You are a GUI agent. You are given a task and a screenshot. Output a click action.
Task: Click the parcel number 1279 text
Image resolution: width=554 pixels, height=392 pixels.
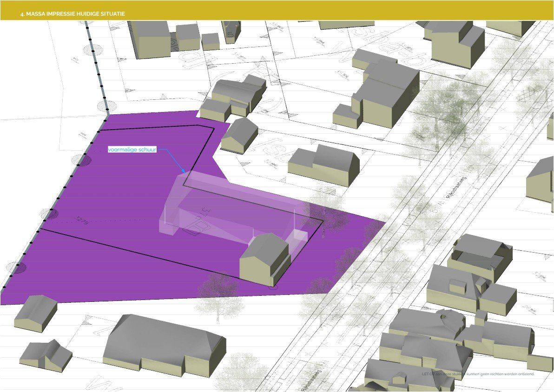tap(81, 220)
